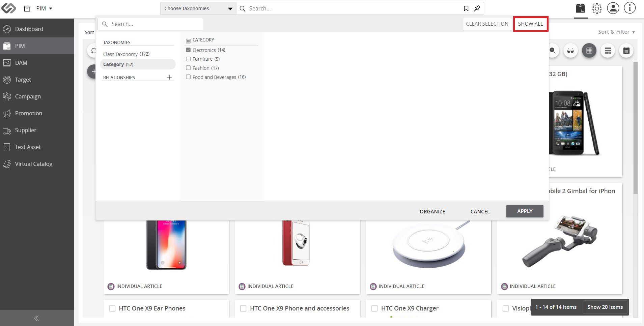Viewport: 644px width, 326px height.
Task: Click the glasses view icon
Action: [x=570, y=51]
